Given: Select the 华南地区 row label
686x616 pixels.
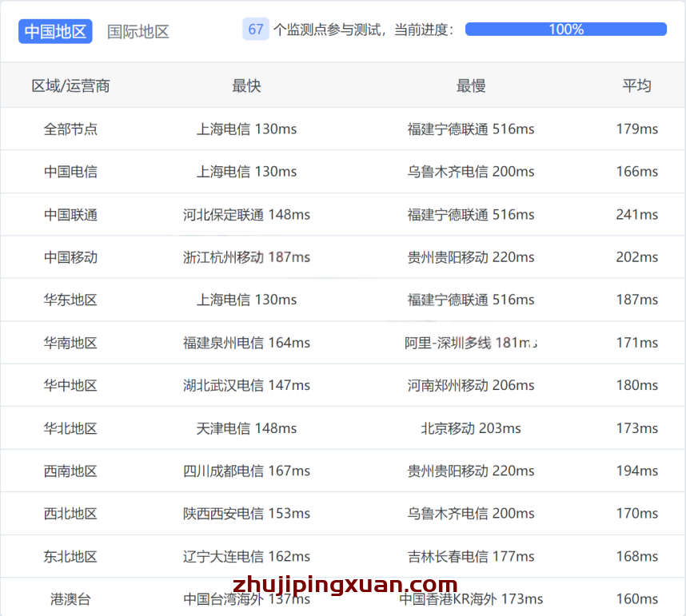Looking at the screenshot, I should [70, 343].
